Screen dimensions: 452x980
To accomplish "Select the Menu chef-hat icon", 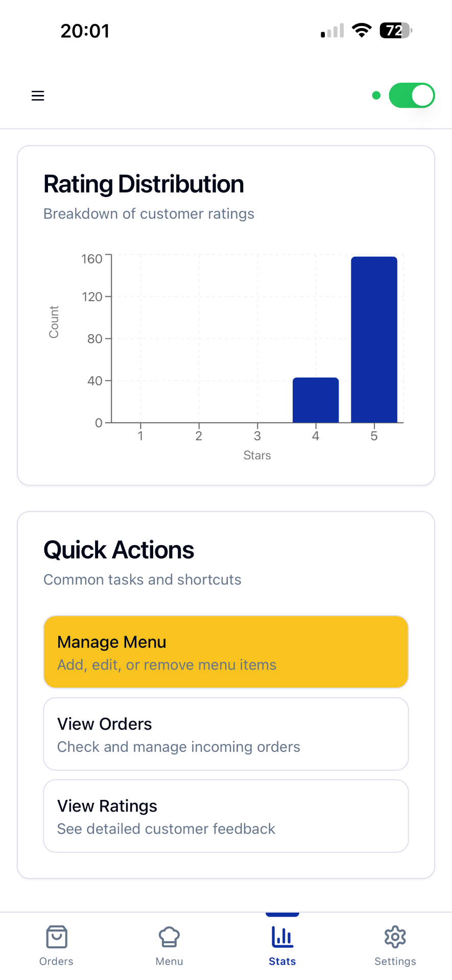I will (x=169, y=937).
